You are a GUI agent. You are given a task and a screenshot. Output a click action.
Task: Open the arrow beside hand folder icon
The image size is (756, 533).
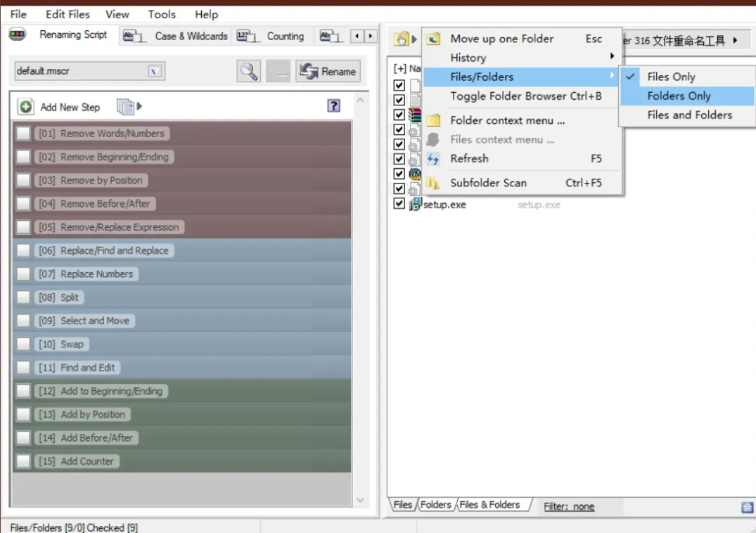coord(414,39)
